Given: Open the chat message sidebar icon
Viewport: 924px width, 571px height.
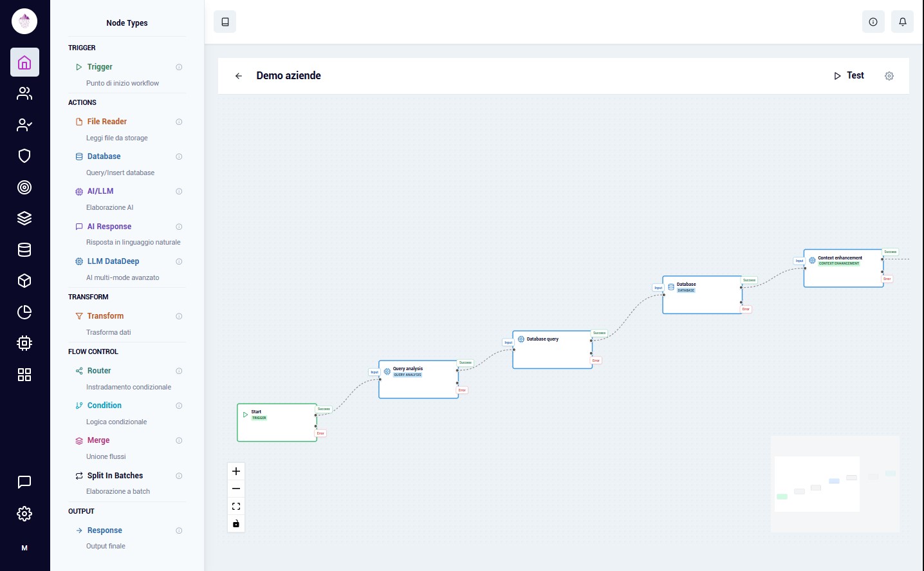Looking at the screenshot, I should pos(24,482).
